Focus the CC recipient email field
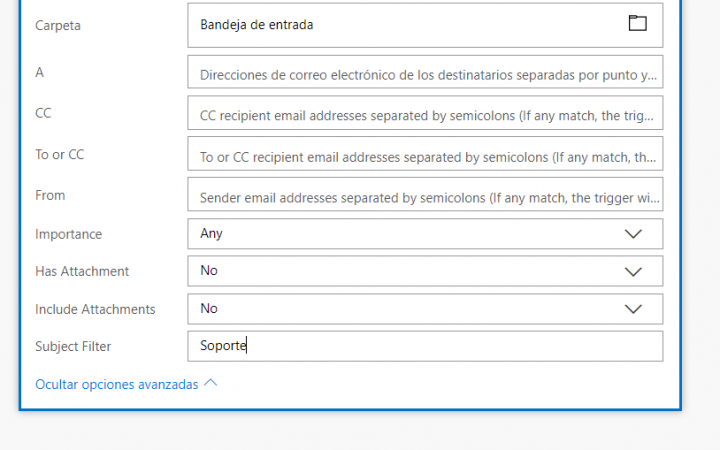The width and height of the screenshot is (720, 450). click(x=425, y=112)
